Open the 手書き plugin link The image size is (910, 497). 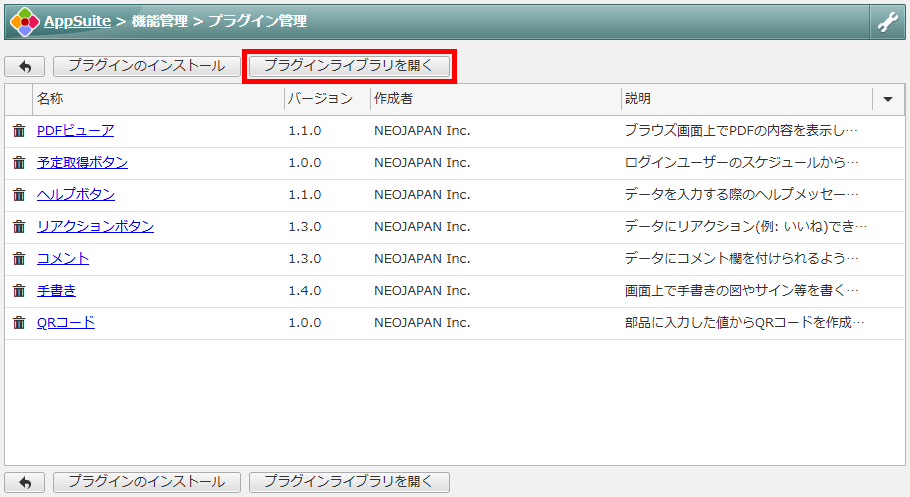click(56, 290)
